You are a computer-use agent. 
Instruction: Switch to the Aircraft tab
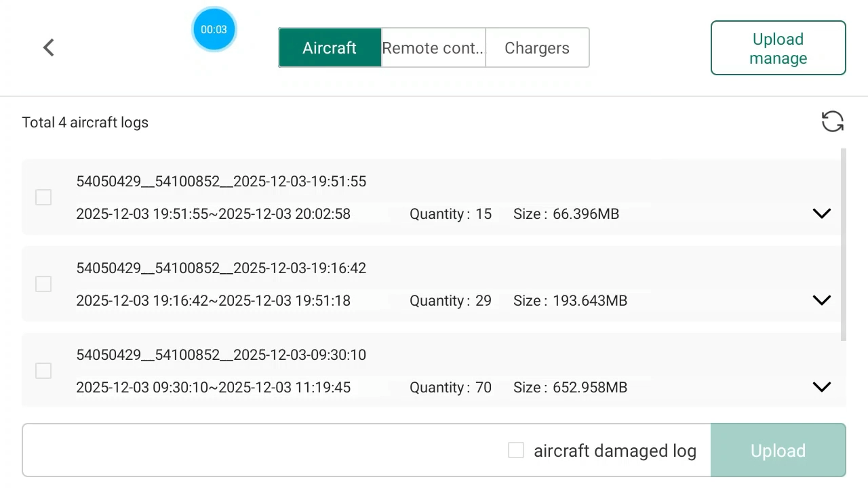click(330, 48)
